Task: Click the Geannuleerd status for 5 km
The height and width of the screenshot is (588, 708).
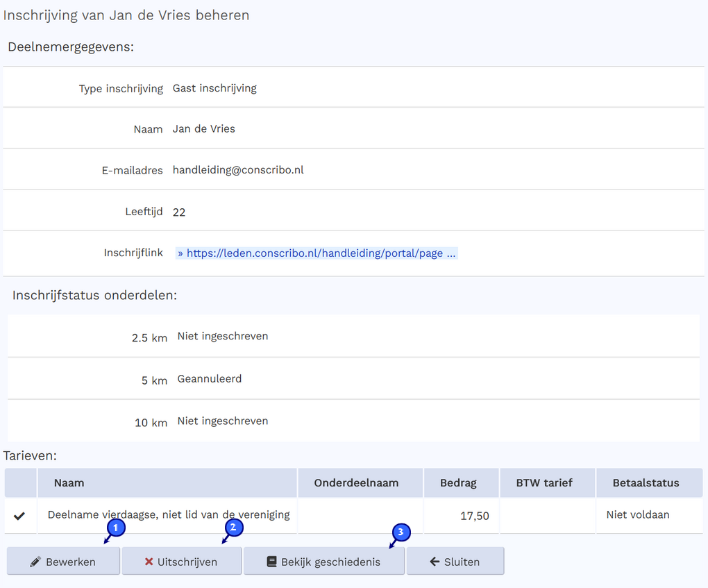Action: [210, 379]
